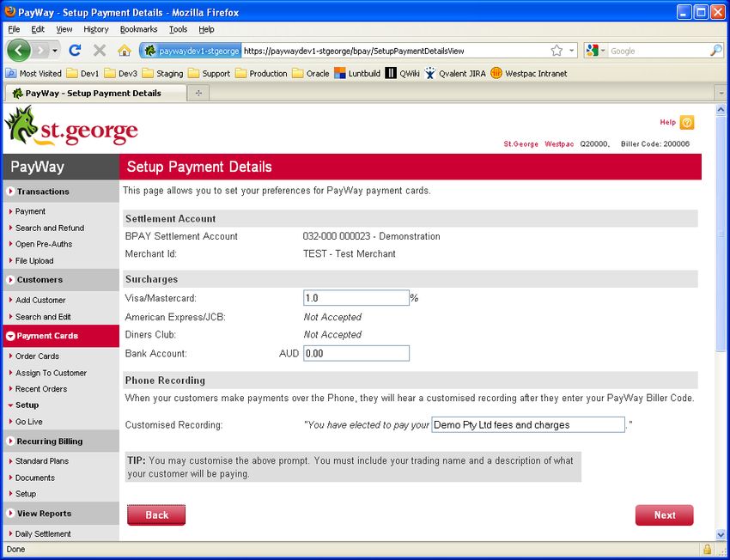This screenshot has height=560, width=730.
Task: Open the QWiki bookmark
Action: coord(403,74)
